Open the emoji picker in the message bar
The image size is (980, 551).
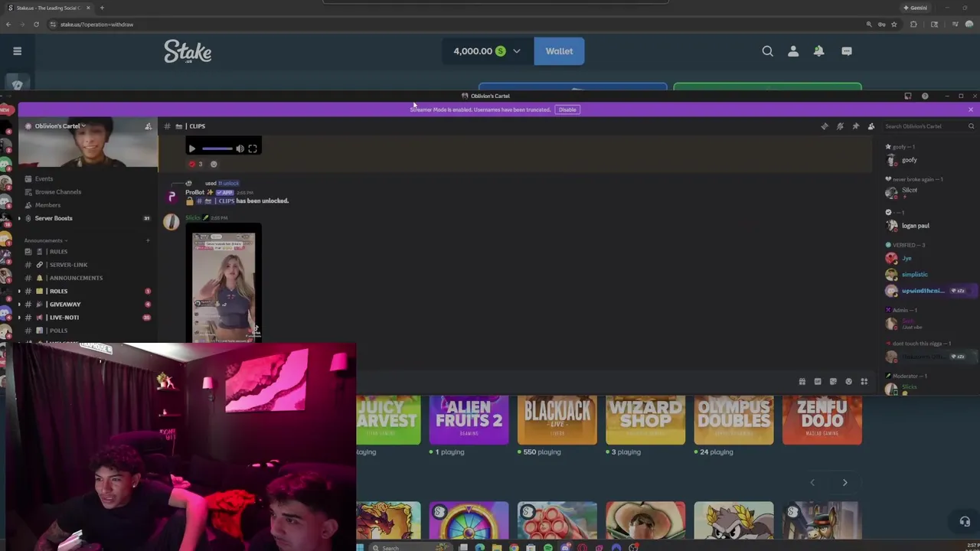point(848,381)
